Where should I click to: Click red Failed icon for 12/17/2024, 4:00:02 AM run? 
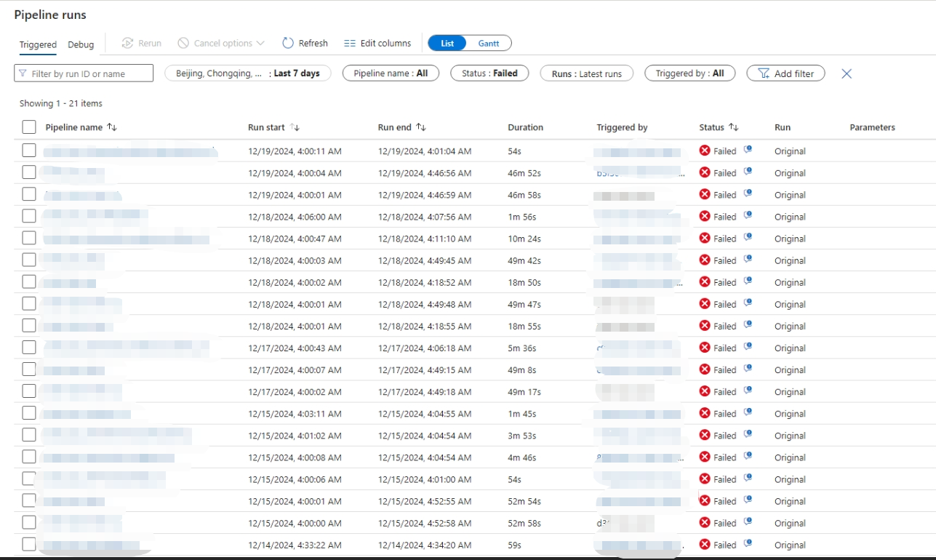pyautogui.click(x=705, y=391)
